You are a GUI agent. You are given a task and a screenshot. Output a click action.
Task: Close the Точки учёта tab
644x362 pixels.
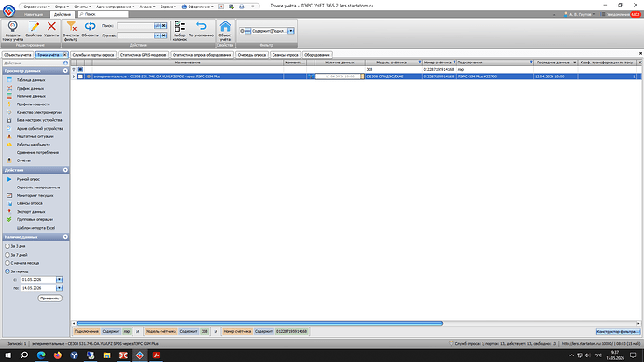click(x=65, y=55)
